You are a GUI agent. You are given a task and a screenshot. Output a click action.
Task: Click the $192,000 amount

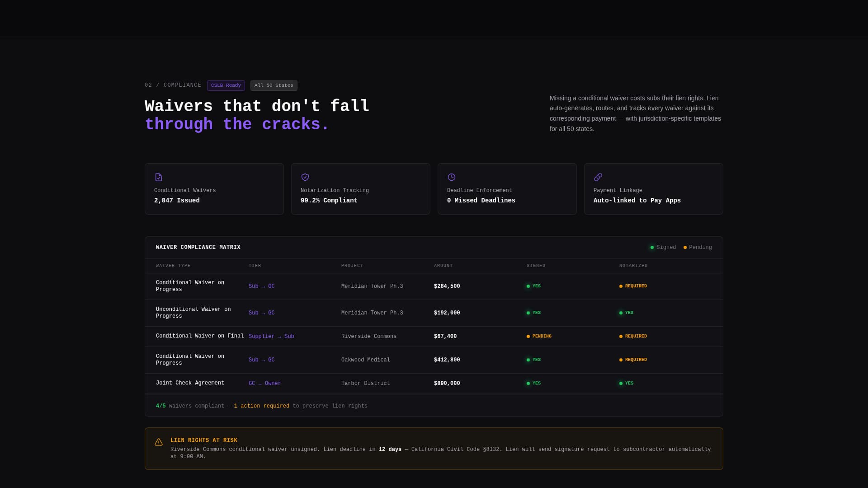click(x=447, y=313)
